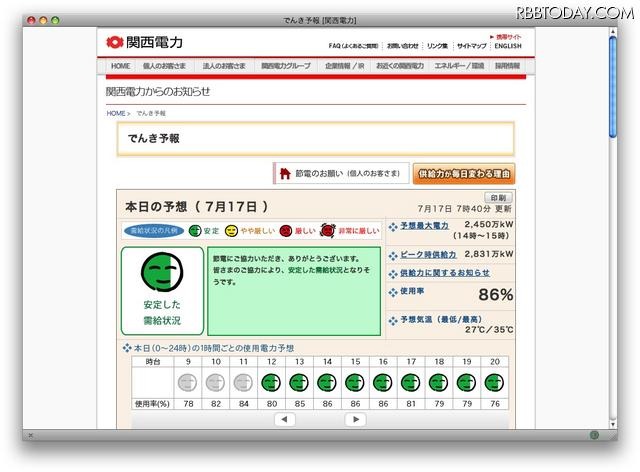Open the 個人のお客さま navigation tab
The width and height of the screenshot is (640, 472).
tap(164, 66)
